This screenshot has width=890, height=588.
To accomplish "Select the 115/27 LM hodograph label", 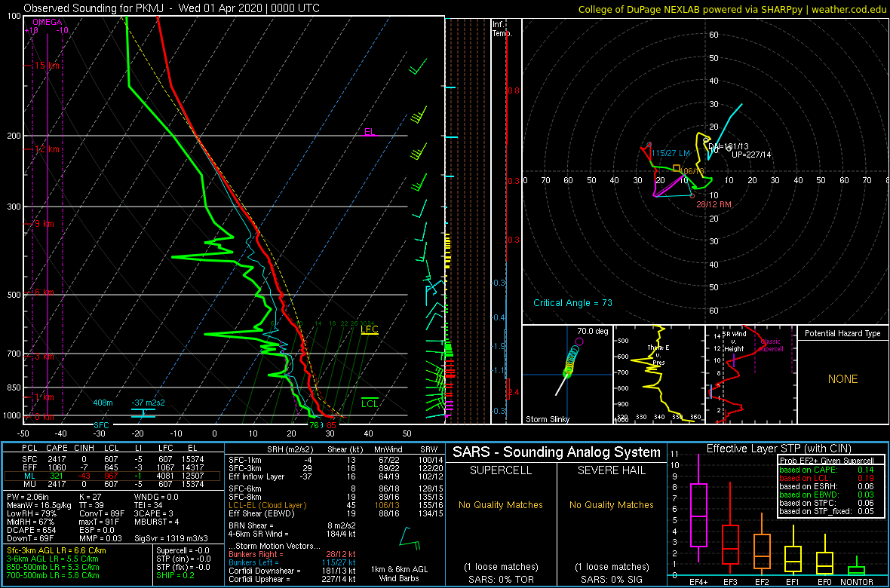I will pos(670,153).
